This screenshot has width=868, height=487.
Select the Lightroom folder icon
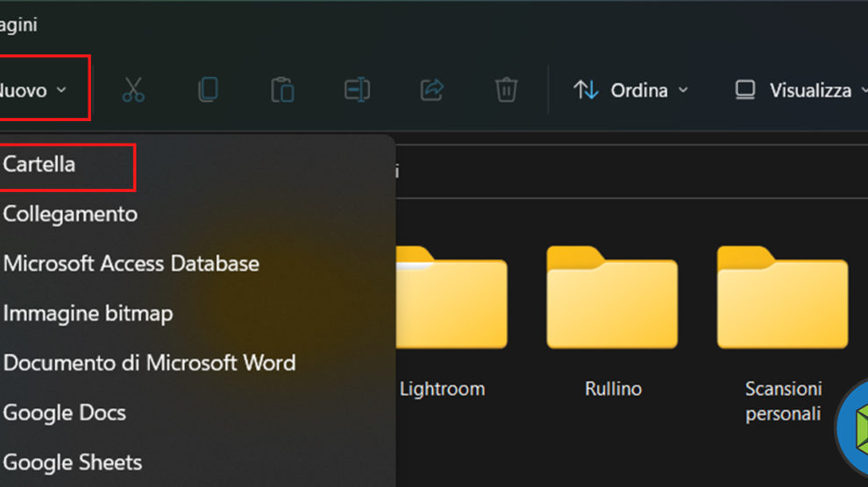(x=452, y=298)
